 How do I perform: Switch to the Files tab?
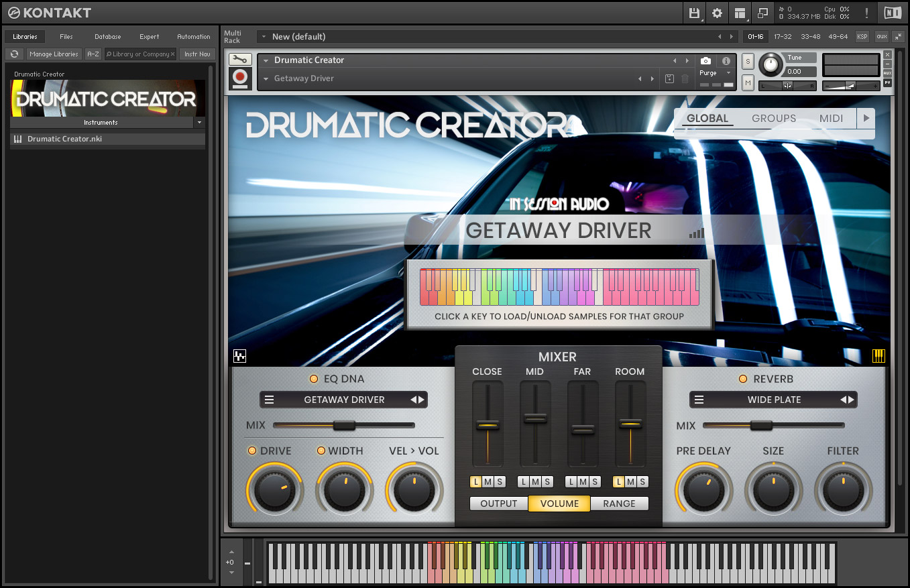[66, 36]
